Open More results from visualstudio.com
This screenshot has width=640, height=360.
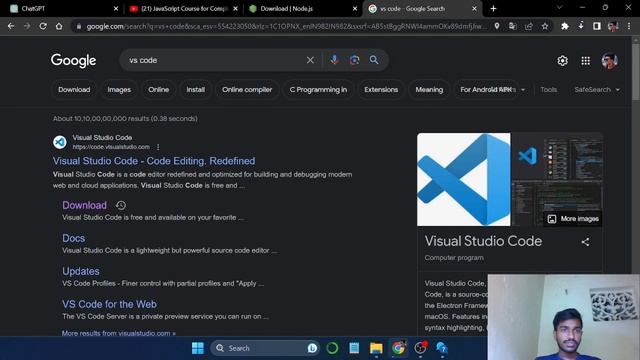[118, 333]
